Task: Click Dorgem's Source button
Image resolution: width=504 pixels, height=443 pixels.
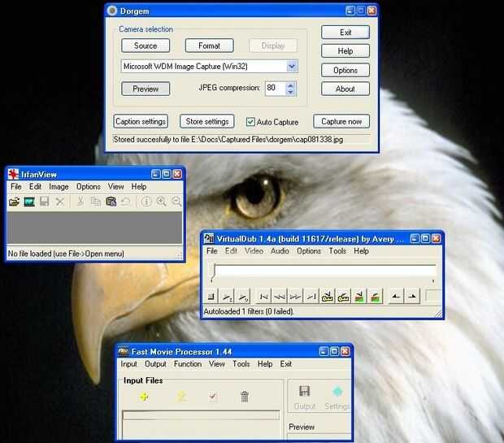Action: 146,46
